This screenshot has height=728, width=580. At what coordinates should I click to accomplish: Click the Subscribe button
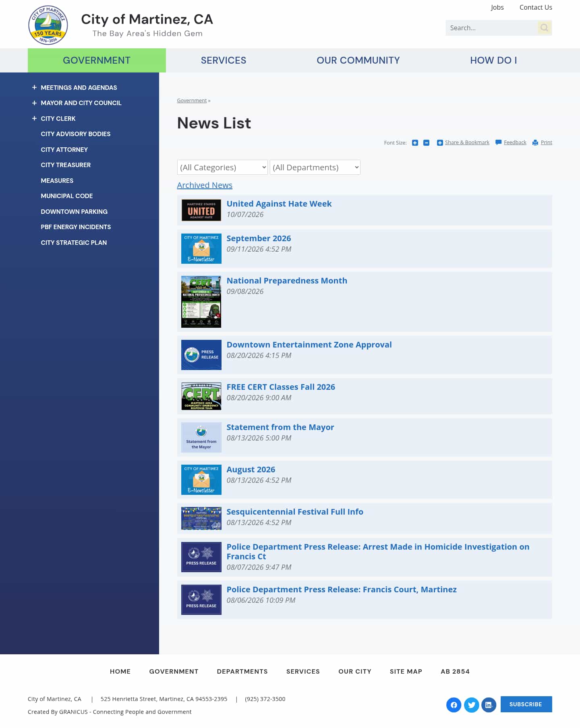526,704
